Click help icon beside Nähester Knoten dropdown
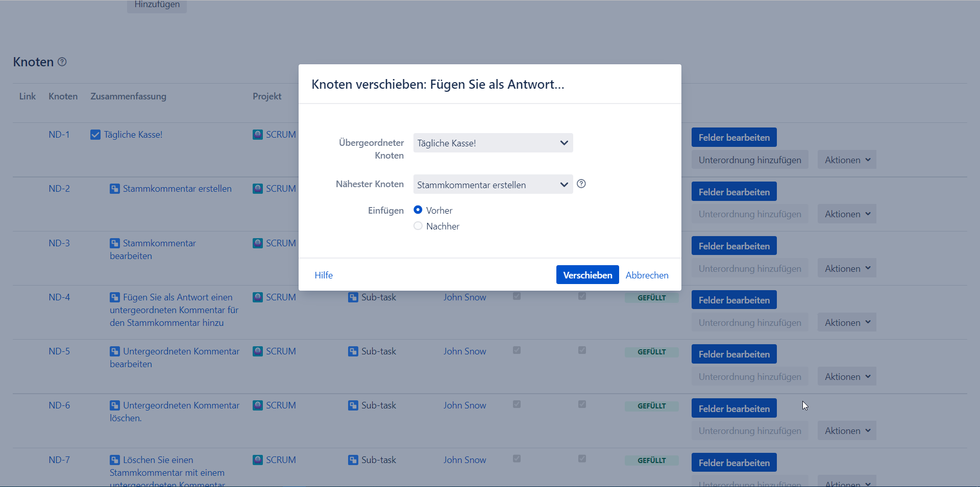980x487 pixels. (x=581, y=184)
